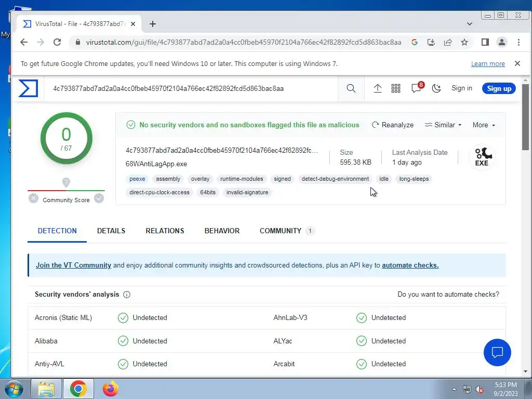Switch to the BEHAVIOR tab
This screenshot has width=532, height=399.
[x=222, y=231]
